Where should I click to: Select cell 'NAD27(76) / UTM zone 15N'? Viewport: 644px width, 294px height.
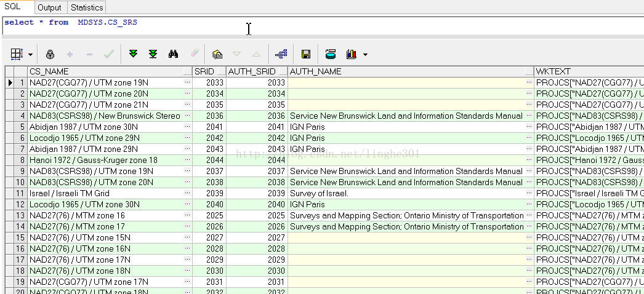[105, 238]
